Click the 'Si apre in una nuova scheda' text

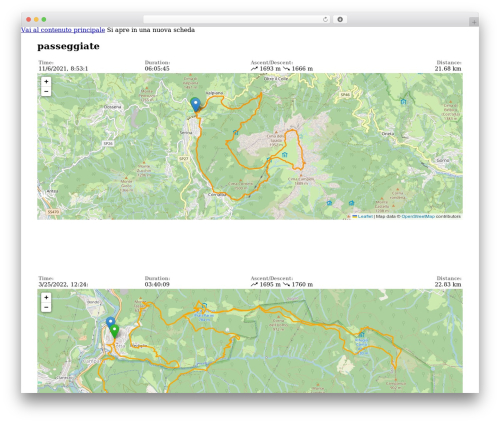(151, 30)
